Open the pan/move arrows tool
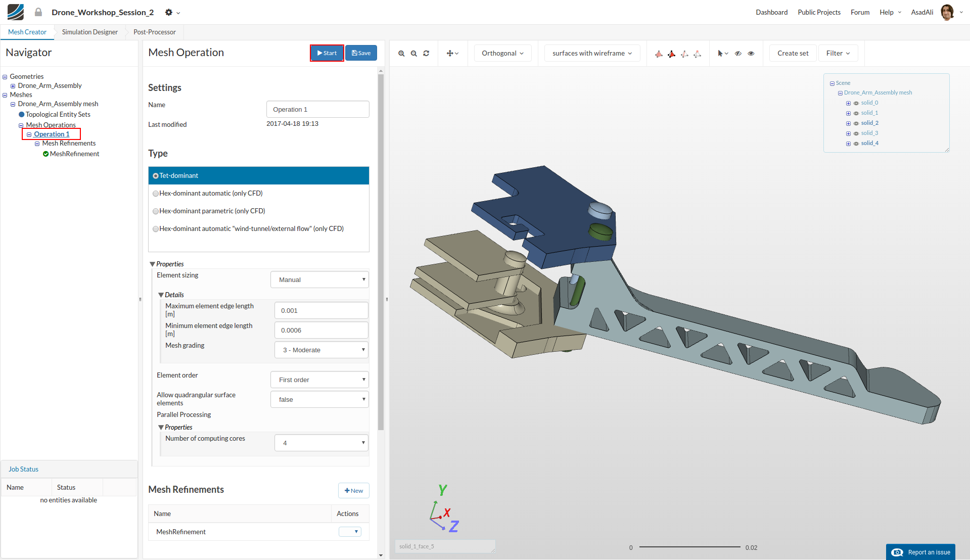The image size is (970, 560). click(452, 54)
